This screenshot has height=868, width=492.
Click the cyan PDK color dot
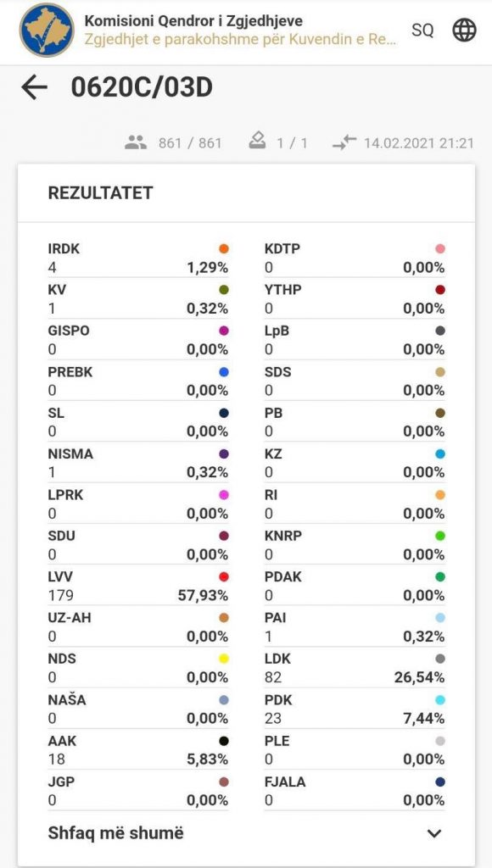click(x=440, y=700)
